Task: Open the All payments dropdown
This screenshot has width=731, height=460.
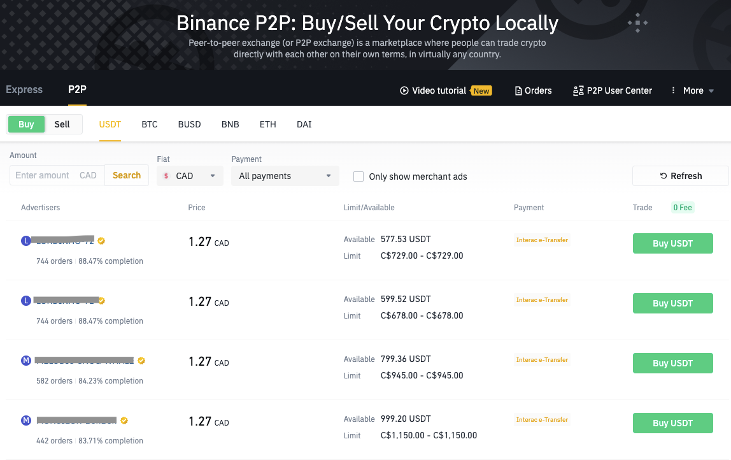Action: [285, 176]
